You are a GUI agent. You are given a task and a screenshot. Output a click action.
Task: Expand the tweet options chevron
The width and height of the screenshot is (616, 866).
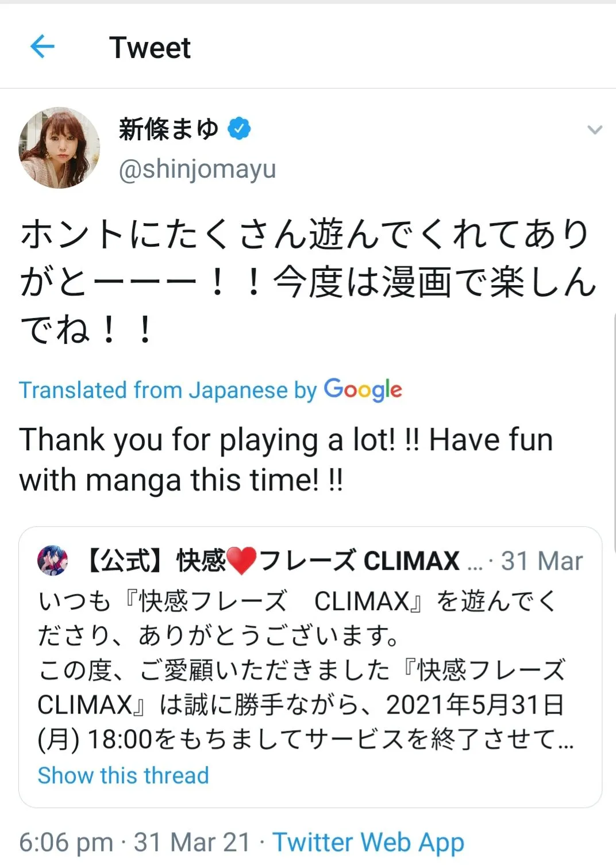[595, 130]
